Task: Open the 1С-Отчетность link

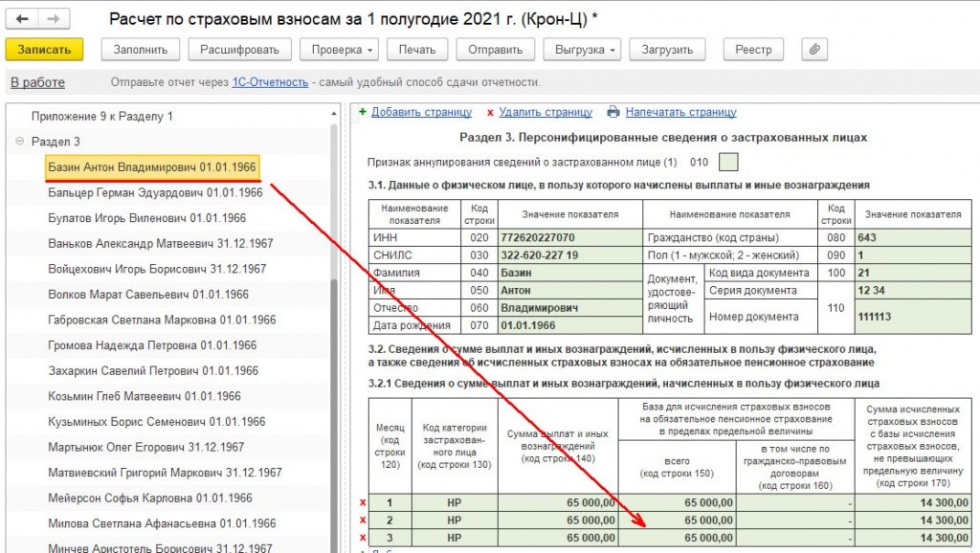Action: point(270,82)
